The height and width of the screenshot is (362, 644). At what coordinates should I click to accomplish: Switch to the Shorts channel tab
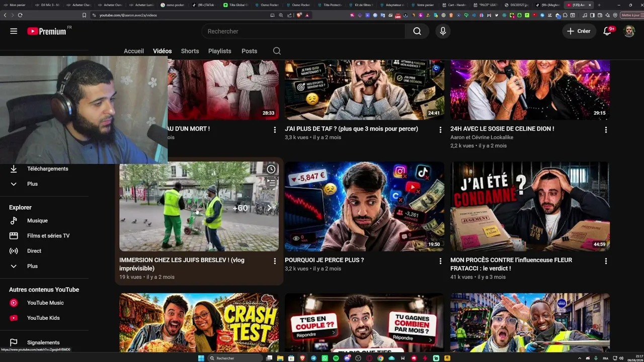pos(190,51)
